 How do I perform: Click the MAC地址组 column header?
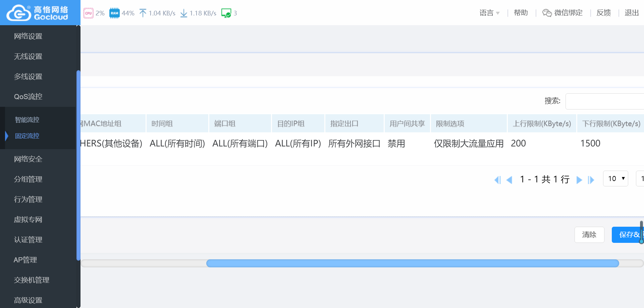(x=113, y=123)
